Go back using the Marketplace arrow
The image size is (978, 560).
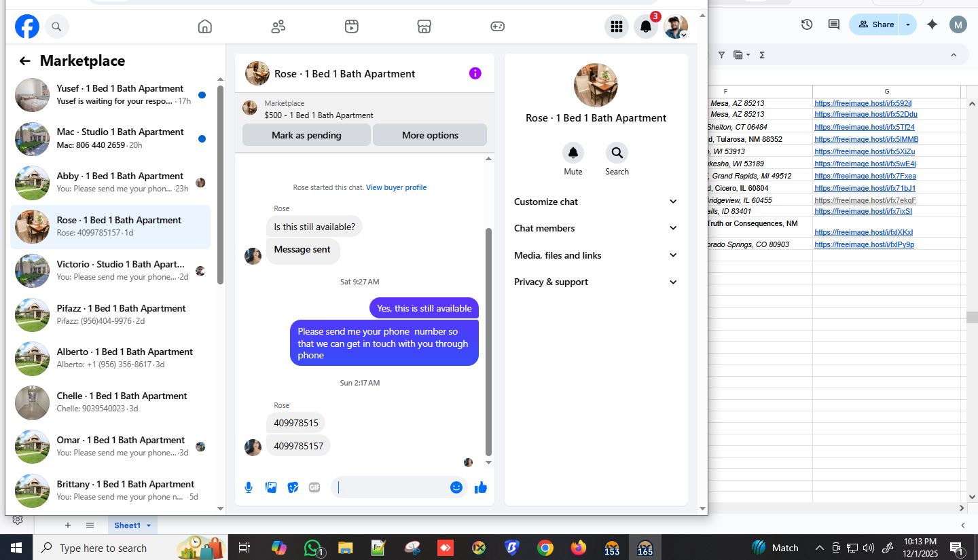pyautogui.click(x=25, y=61)
